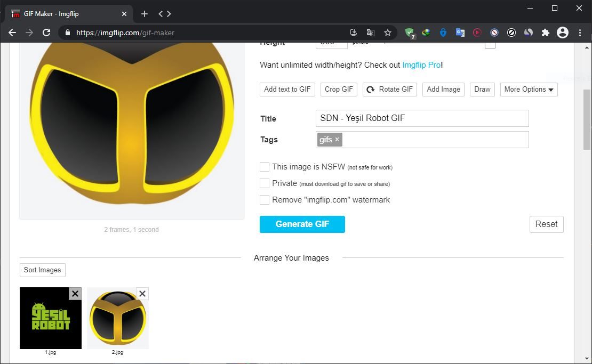Remove the 1.jpg image with its X icon
This screenshot has width=592, height=364.
[x=75, y=294]
